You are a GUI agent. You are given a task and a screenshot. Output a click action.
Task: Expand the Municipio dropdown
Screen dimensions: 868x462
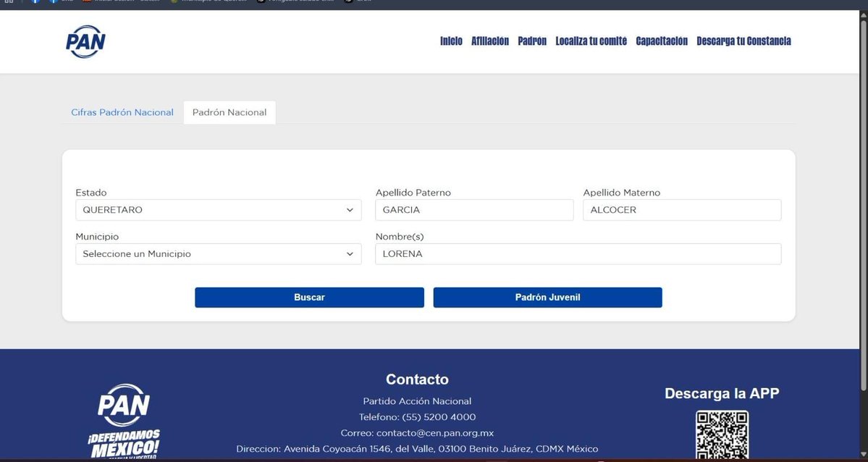tap(219, 253)
